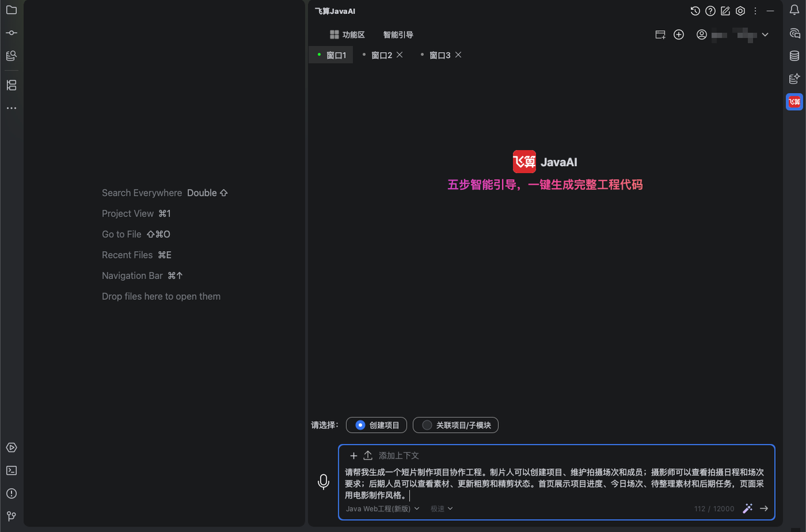Screen dimensions: 806x532
Task: Open the Git tool window icon
Action: tap(11, 516)
